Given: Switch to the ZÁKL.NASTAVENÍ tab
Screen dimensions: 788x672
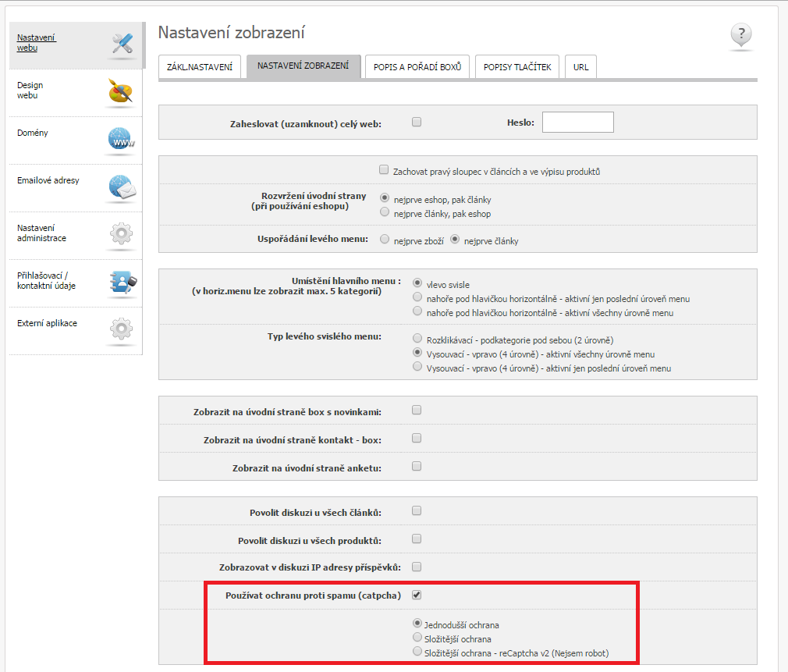Looking at the screenshot, I should pos(200,67).
